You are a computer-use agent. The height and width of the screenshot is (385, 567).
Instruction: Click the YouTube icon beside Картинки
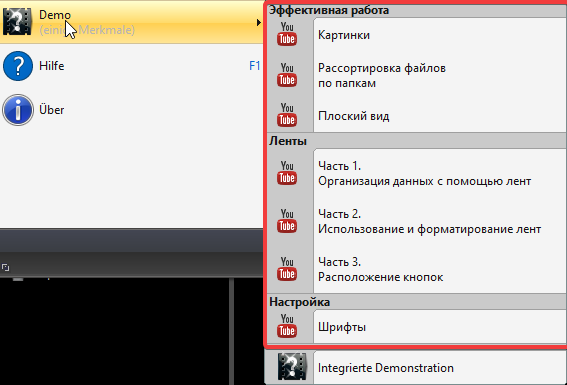click(x=287, y=34)
